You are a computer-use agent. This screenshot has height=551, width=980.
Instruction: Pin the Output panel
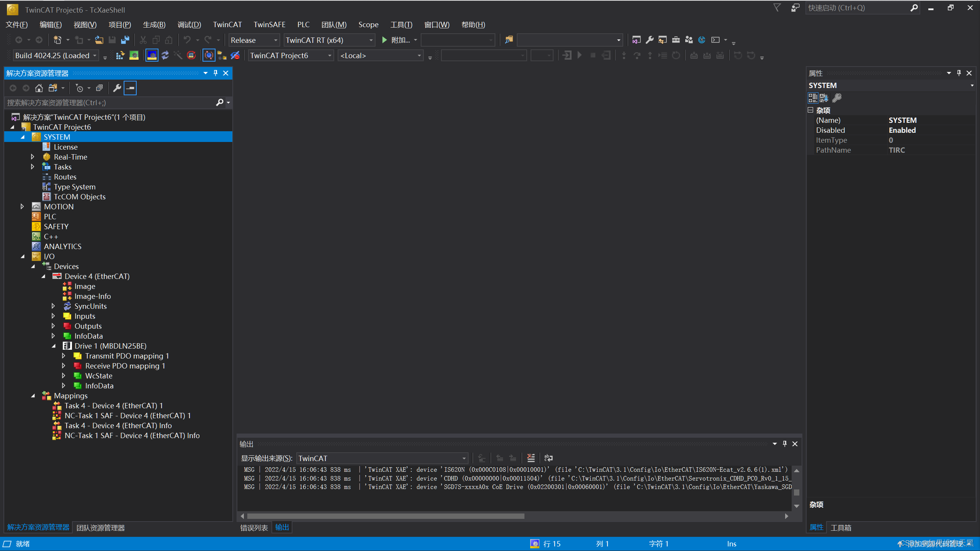tap(785, 444)
